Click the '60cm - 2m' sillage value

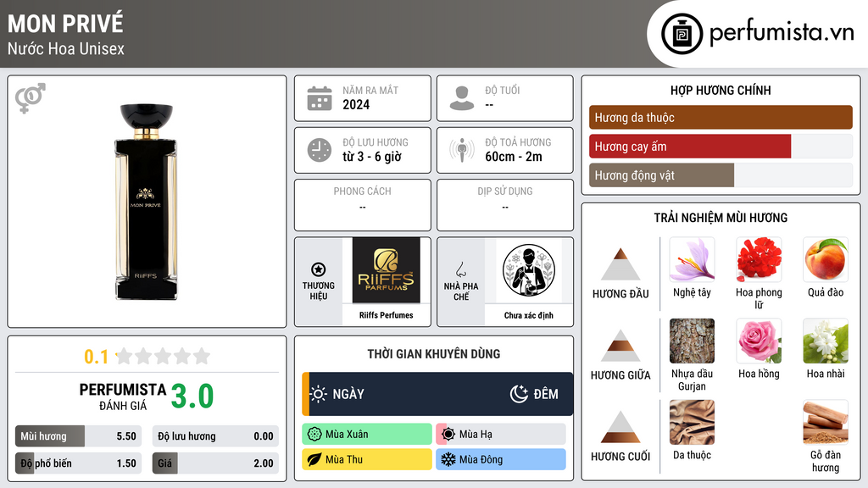514,157
